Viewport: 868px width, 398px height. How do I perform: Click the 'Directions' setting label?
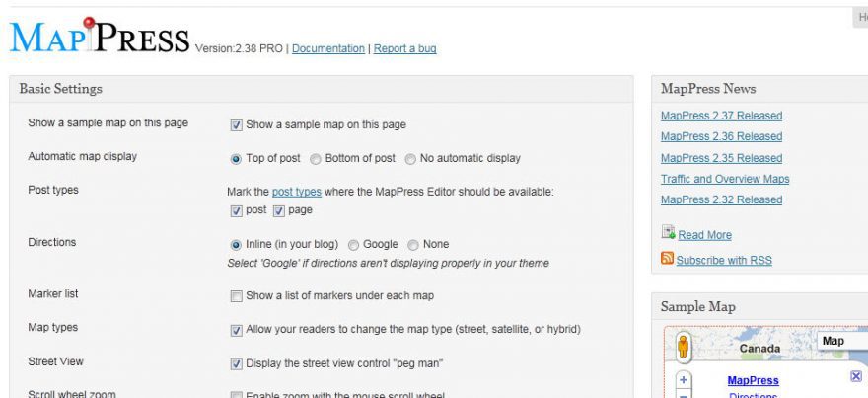(x=52, y=242)
